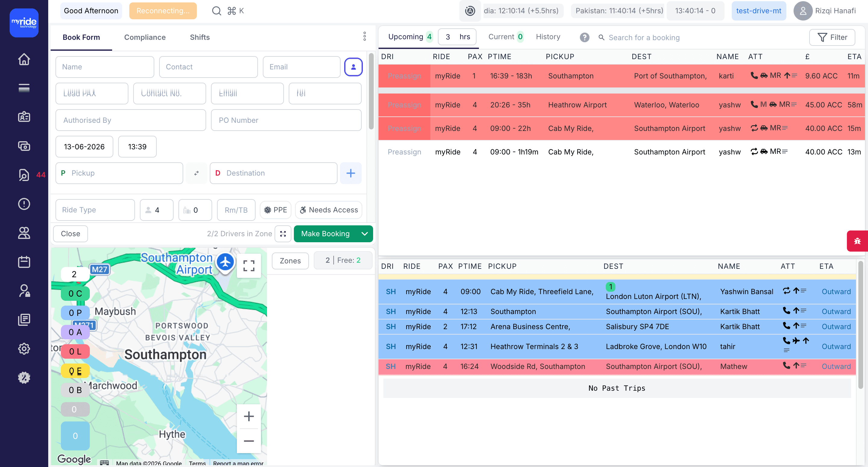
Task: Click the test-drive-mt tenant button
Action: [758, 11]
